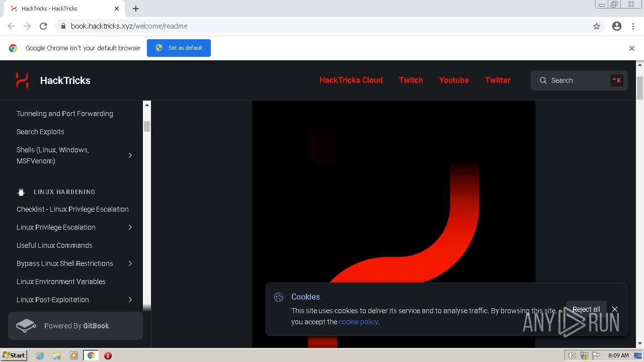Click the sidebar scroll up arrow
The width and height of the screenshot is (644, 362).
click(147, 105)
